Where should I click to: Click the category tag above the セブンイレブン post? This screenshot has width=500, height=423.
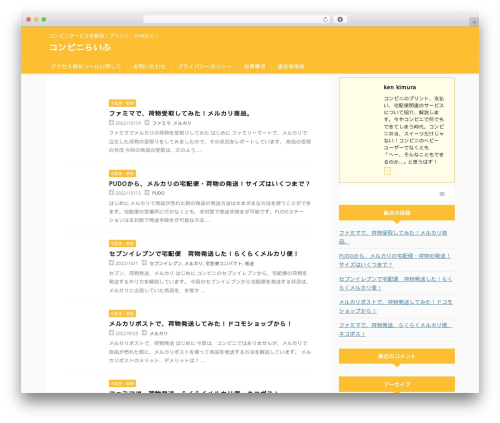(122, 243)
